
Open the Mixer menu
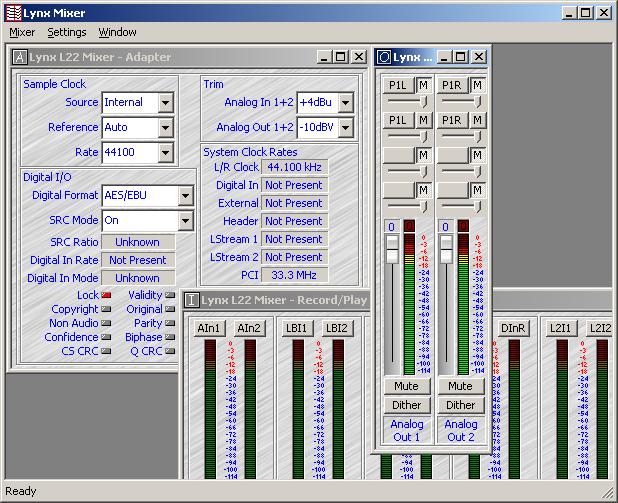[22, 32]
